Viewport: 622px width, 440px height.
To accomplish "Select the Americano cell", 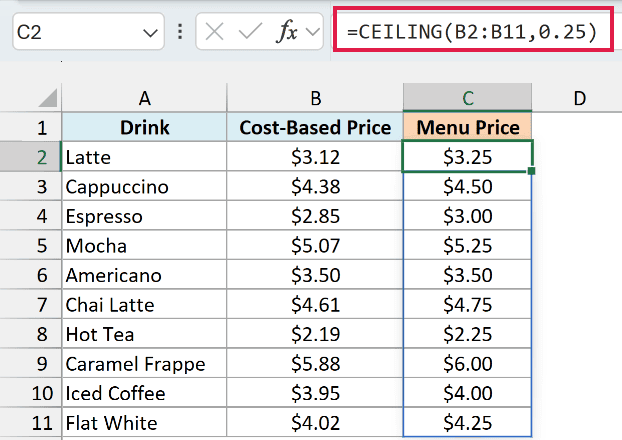I will point(144,275).
